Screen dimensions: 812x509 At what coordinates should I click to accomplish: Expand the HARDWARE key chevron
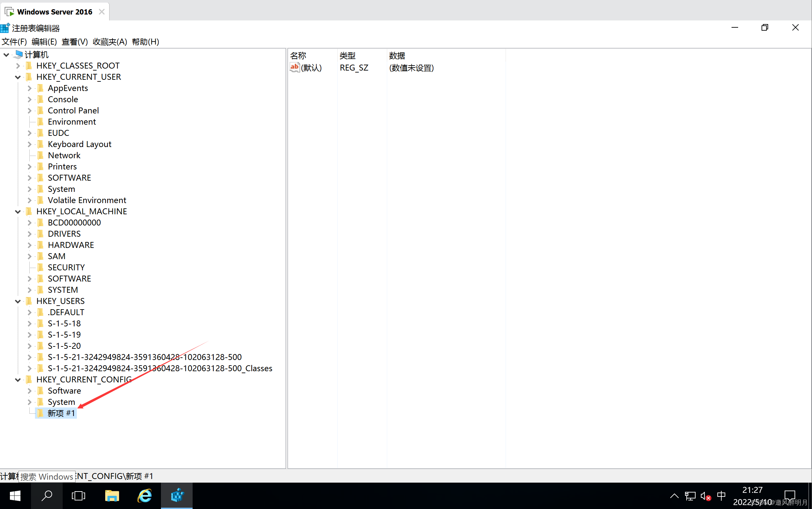click(x=29, y=245)
